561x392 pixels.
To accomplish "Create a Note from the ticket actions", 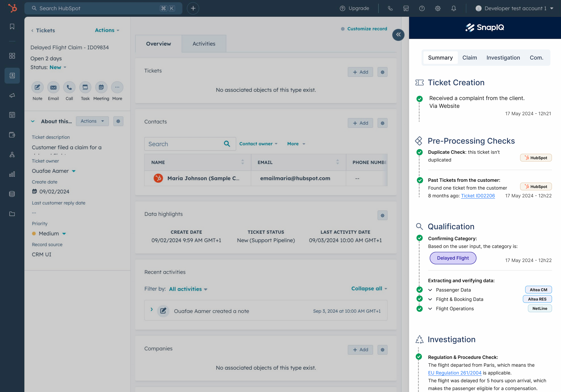I will (37, 87).
